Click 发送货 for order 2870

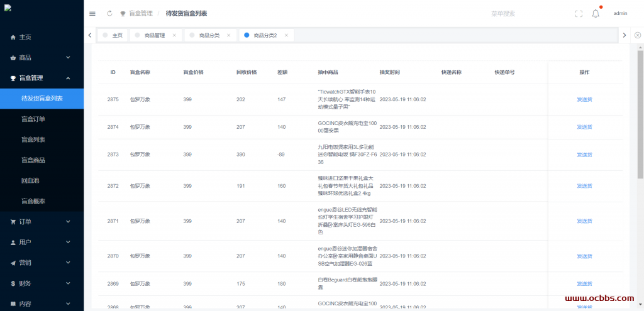coord(584,256)
